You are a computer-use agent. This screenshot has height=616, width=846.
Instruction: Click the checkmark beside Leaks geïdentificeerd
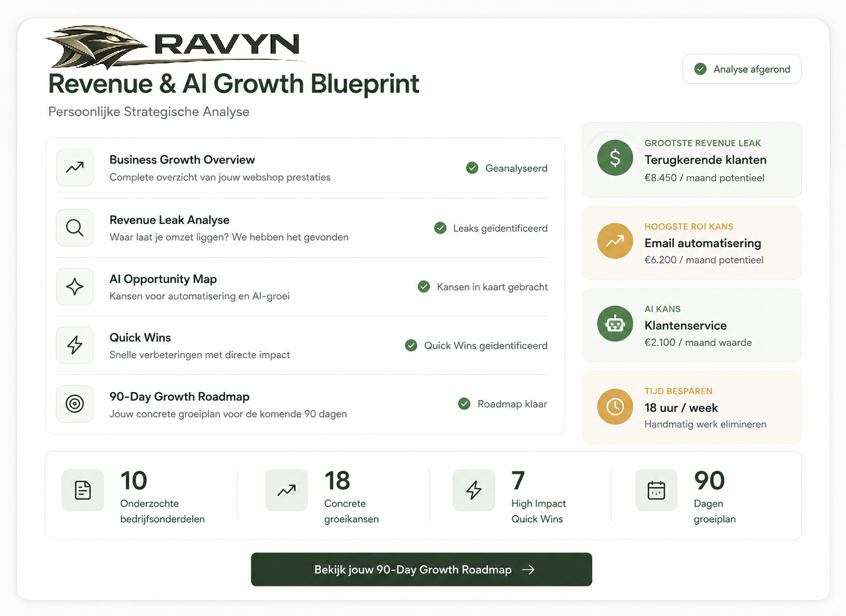[440, 228]
